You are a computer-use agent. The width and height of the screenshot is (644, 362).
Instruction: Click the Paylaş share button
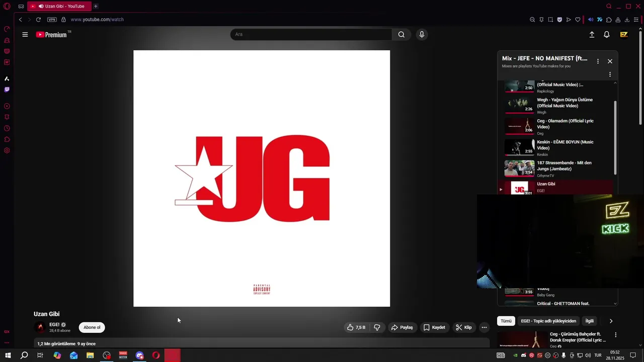pos(402,327)
